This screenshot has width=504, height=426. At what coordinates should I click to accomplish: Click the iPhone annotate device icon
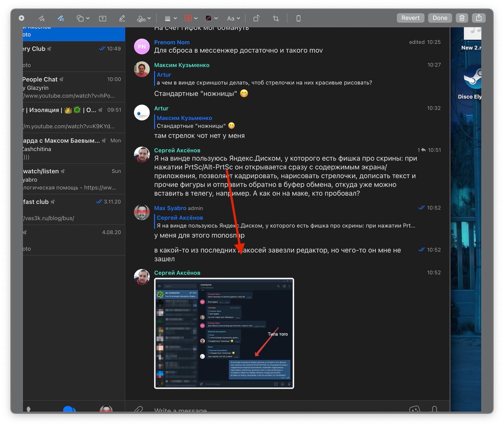[298, 18]
